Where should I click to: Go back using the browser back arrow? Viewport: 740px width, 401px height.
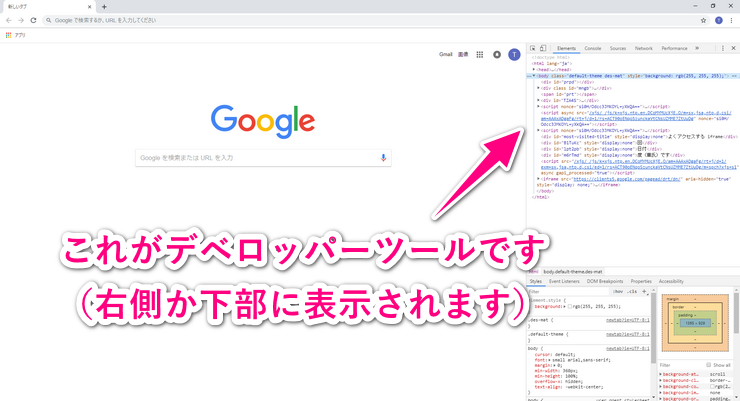[x=8, y=20]
